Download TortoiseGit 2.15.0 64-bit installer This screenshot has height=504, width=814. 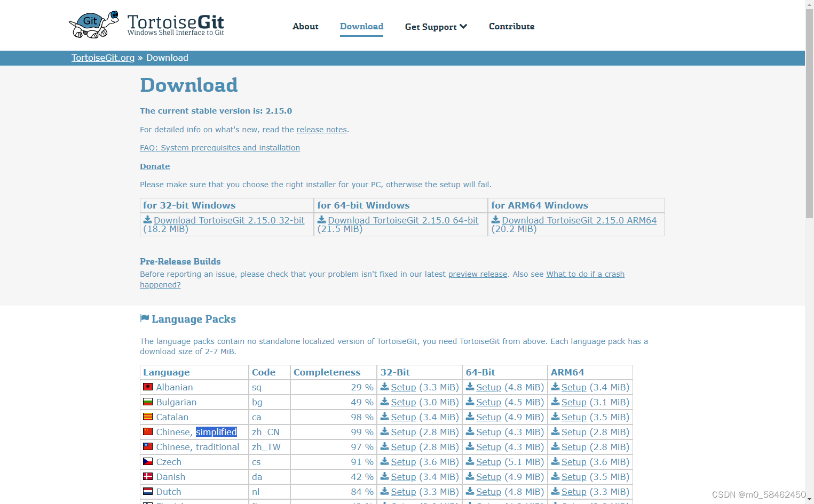coord(403,220)
